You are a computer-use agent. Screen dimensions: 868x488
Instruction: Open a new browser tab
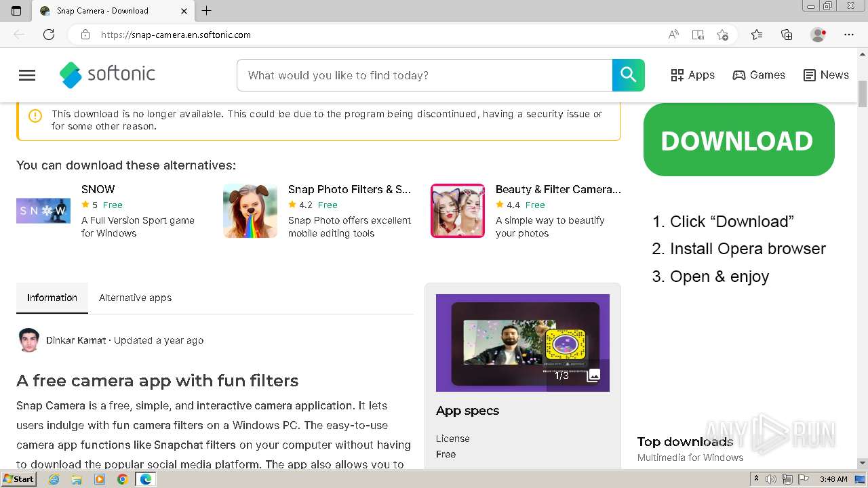(x=207, y=11)
